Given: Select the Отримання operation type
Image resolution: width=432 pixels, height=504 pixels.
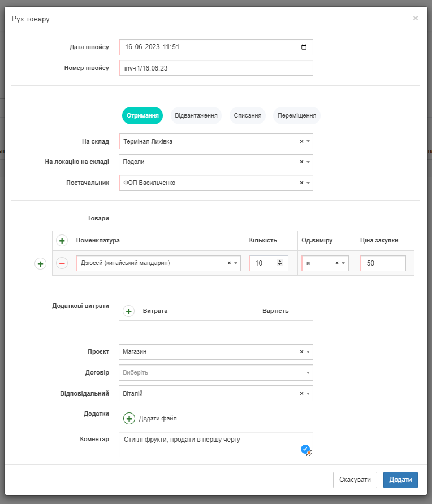Looking at the screenshot, I should [142, 115].
